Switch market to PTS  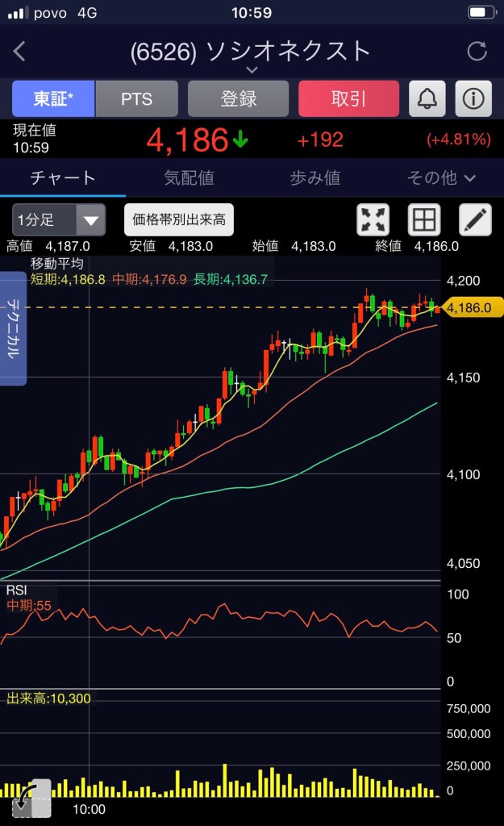tap(136, 99)
